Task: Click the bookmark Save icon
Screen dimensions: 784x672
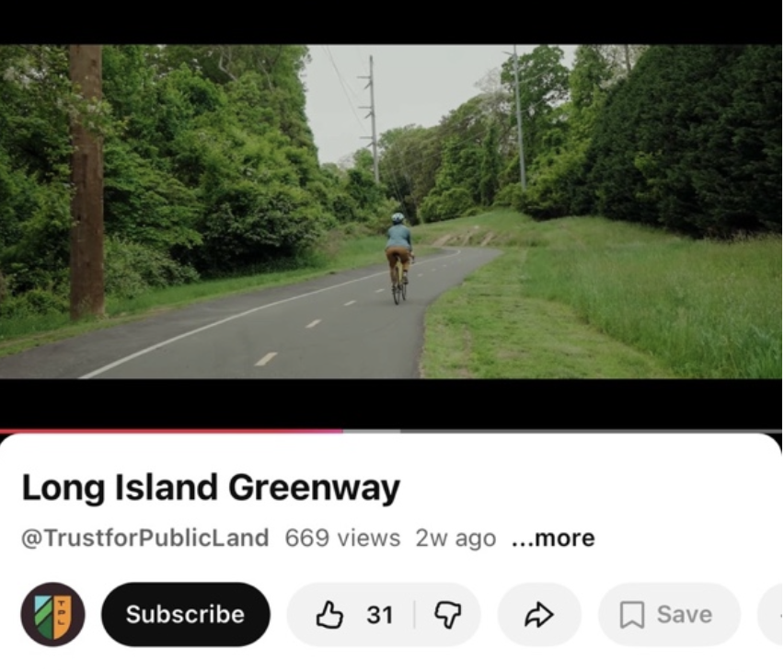Action: pyautogui.click(x=632, y=615)
